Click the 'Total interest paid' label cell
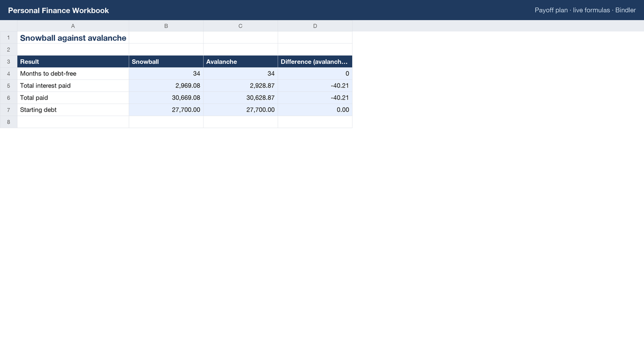 pos(73,86)
